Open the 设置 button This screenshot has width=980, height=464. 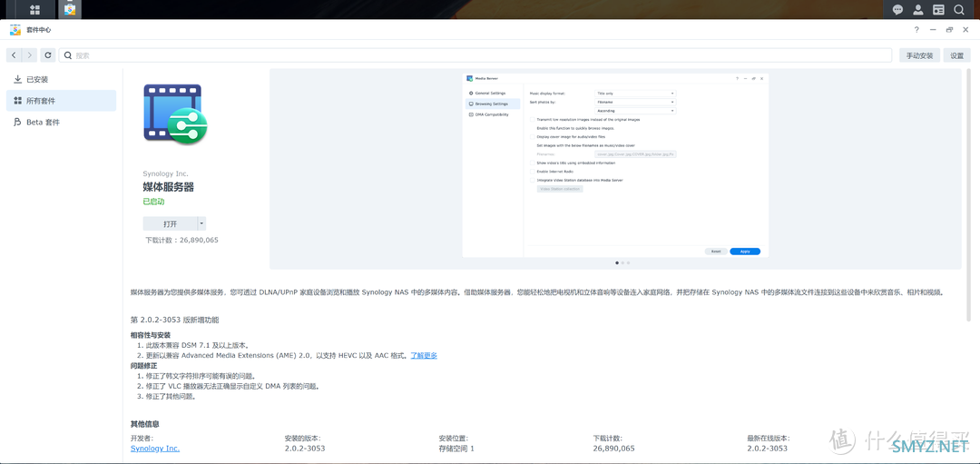(x=957, y=55)
